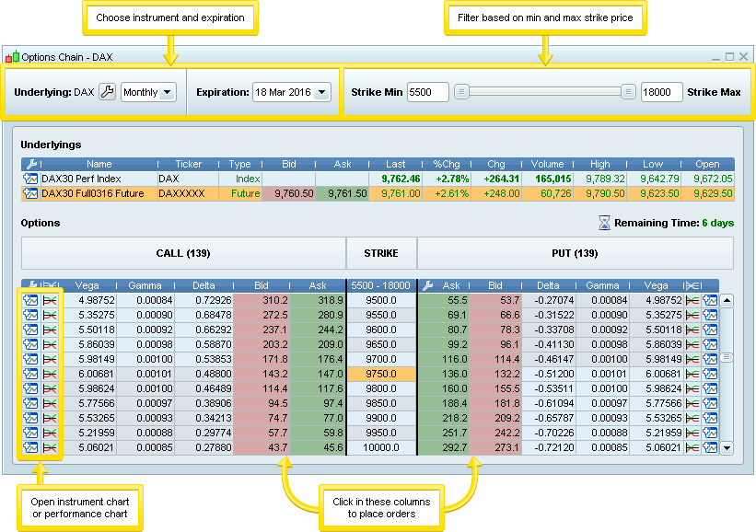The height and width of the screenshot is (532, 756).
Task: Open put performance chart for strike 9750.0
Action: click(x=692, y=374)
